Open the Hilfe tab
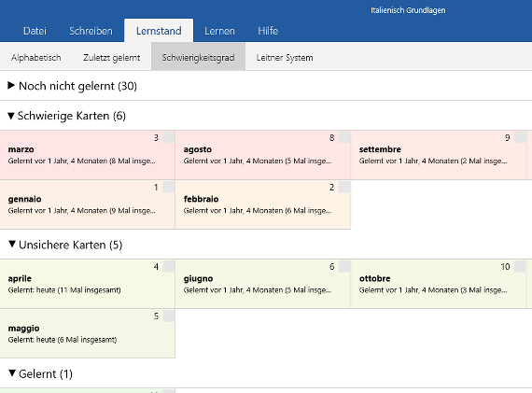 pos(268,31)
